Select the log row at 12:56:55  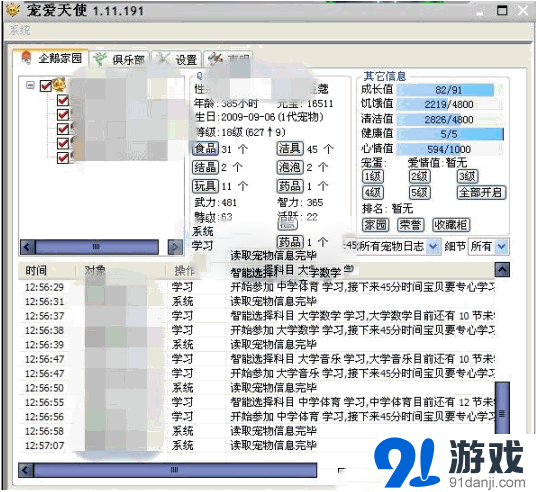click(258, 402)
